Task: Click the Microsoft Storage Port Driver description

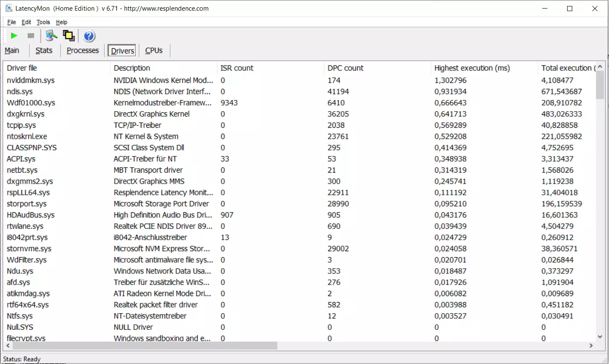Action: pyautogui.click(x=161, y=204)
